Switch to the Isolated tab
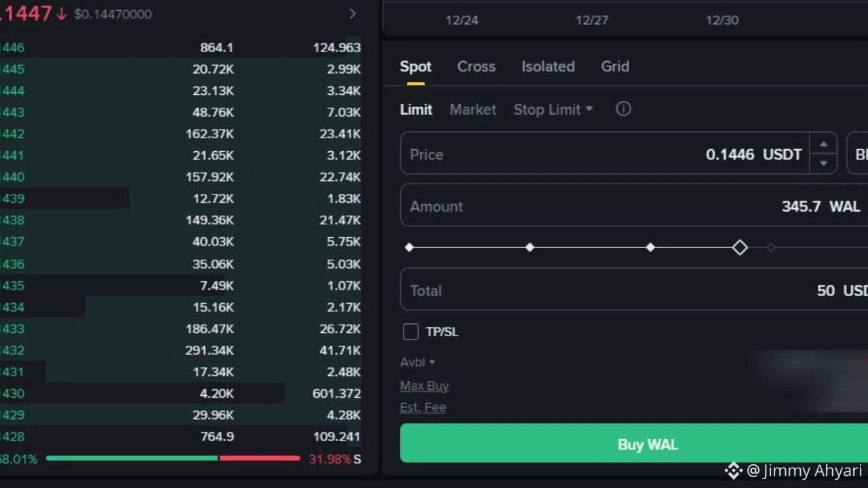The image size is (868, 488). pyautogui.click(x=548, y=66)
